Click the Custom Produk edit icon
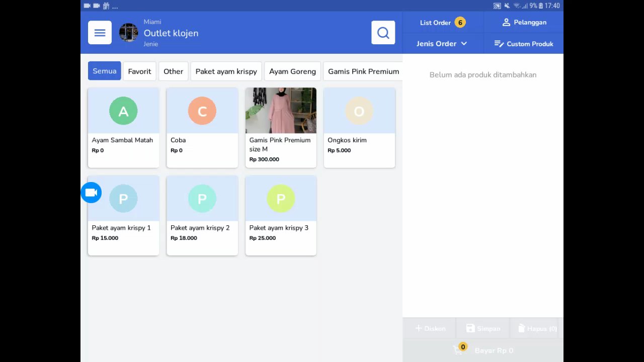Image resolution: width=644 pixels, height=362 pixels. pos(499,44)
